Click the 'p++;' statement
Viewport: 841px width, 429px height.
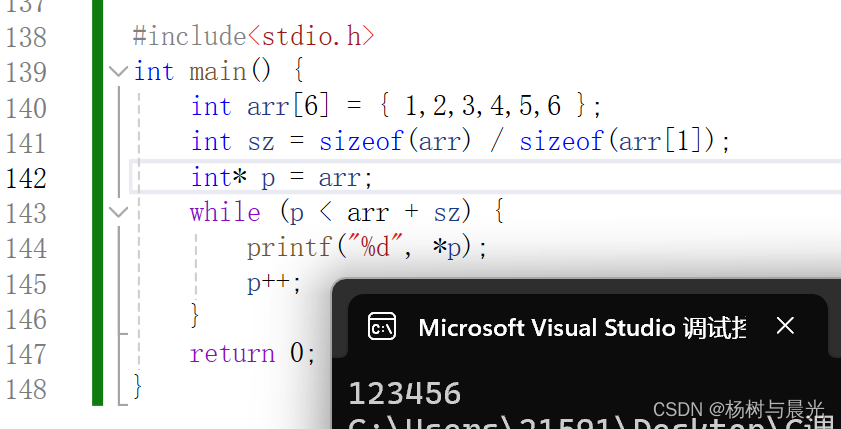point(274,283)
